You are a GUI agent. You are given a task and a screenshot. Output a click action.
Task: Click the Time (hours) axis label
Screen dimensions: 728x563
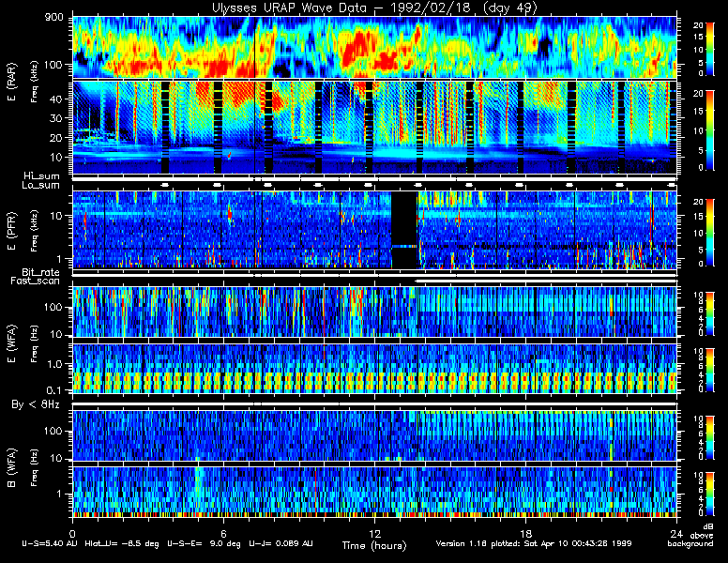coord(373,544)
